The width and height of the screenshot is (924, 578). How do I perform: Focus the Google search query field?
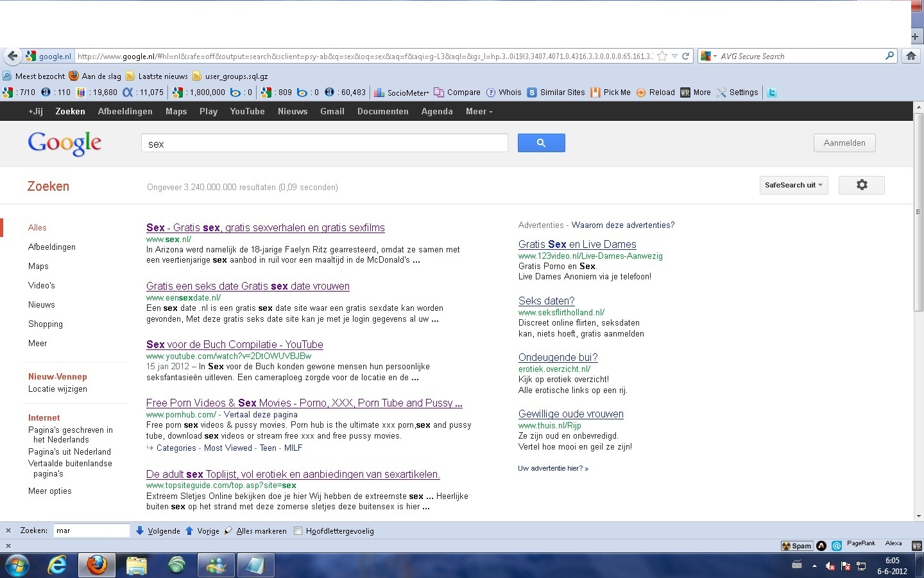pyautogui.click(x=324, y=143)
